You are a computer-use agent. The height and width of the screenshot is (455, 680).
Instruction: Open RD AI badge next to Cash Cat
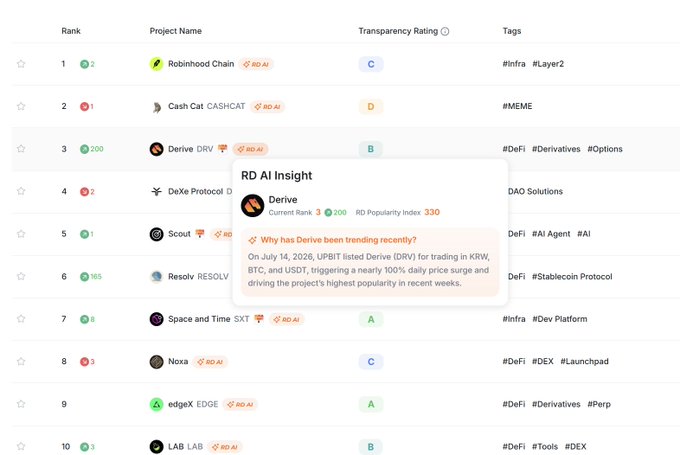click(x=268, y=107)
